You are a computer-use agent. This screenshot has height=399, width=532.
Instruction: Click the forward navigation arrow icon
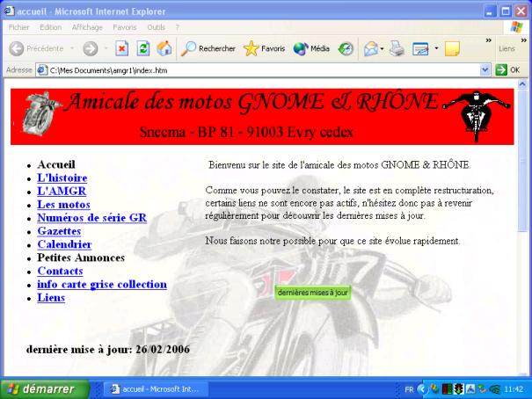pos(91,49)
